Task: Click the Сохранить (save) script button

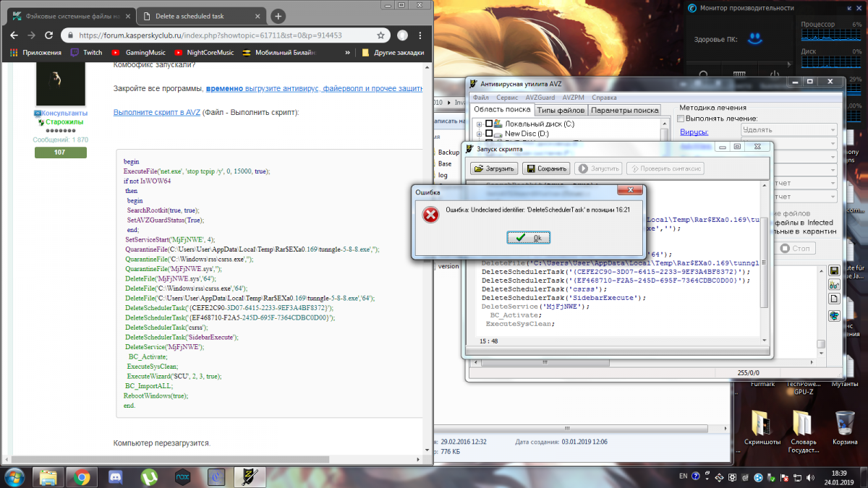Action: (x=546, y=168)
